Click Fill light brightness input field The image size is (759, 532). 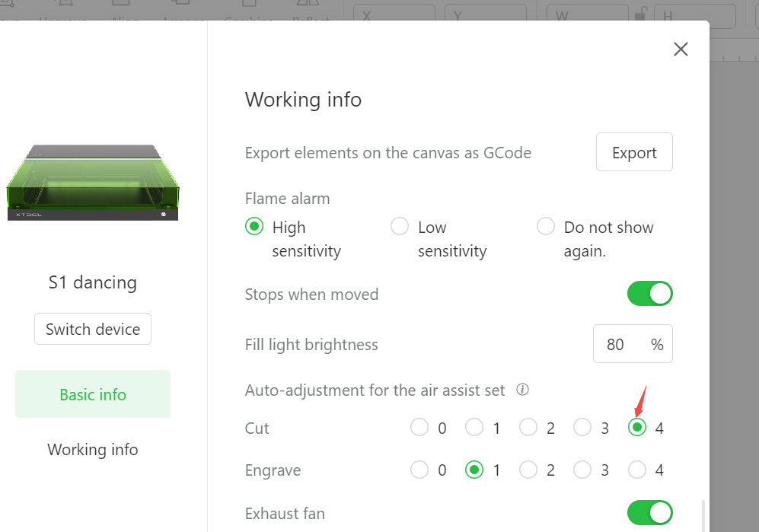point(633,344)
